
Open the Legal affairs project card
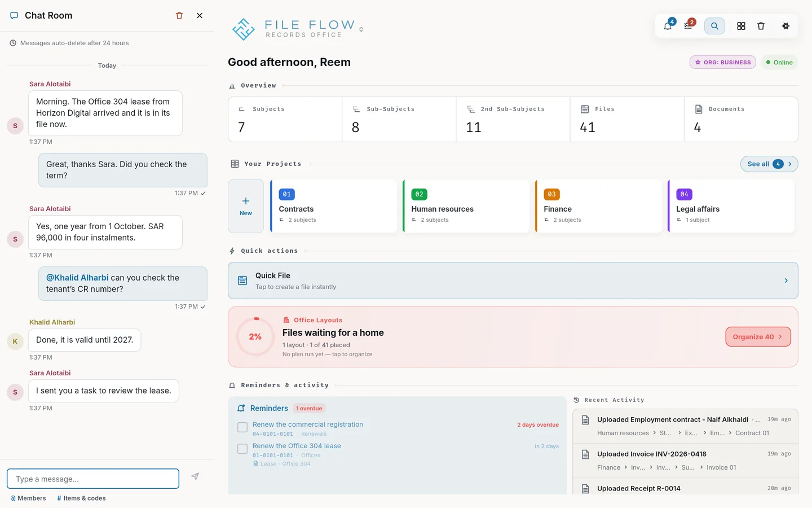tap(731, 206)
